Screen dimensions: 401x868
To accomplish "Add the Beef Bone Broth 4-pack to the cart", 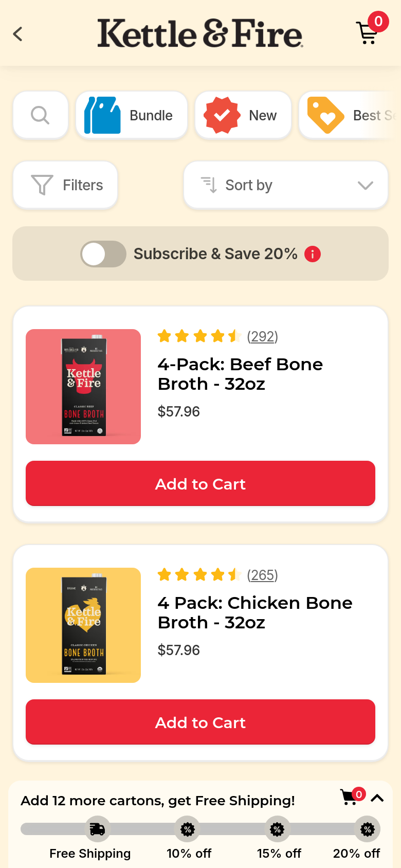I will (x=200, y=484).
